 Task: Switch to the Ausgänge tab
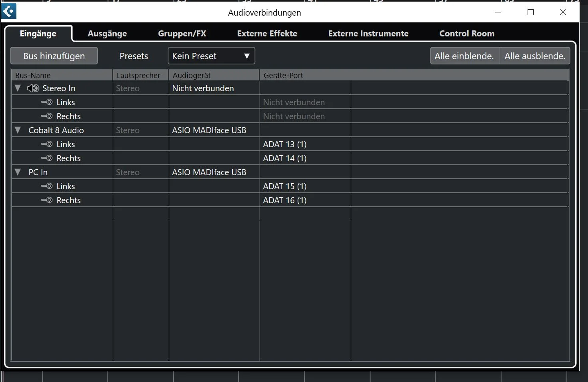point(107,34)
